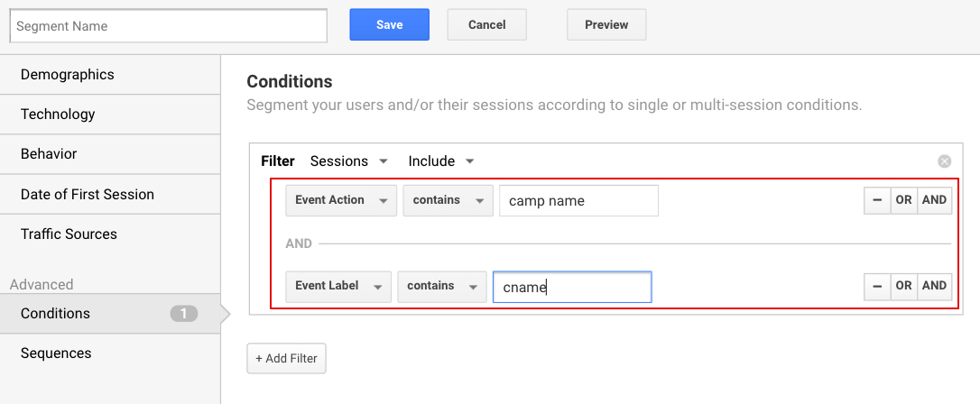The image size is (980, 404).
Task: Preview the segment
Action: pos(606,25)
